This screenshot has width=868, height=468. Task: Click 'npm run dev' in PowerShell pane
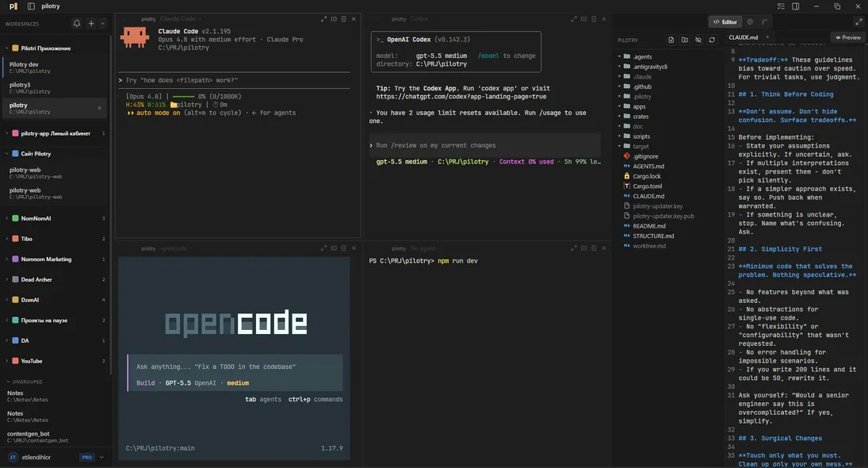(x=457, y=261)
